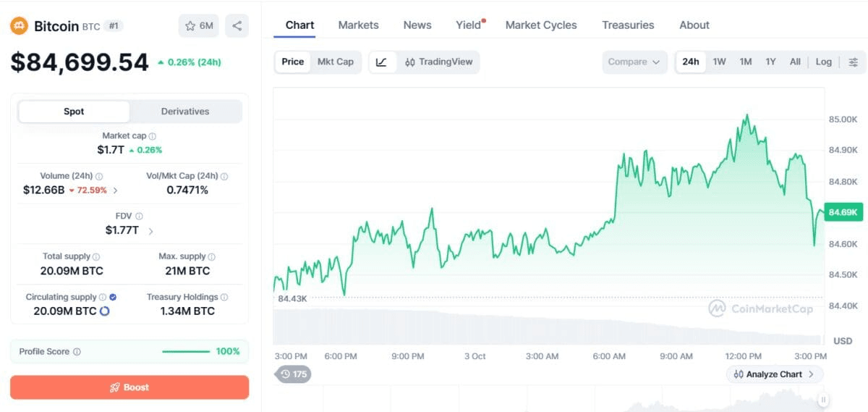Click Circulating supply info icon

tap(103, 298)
